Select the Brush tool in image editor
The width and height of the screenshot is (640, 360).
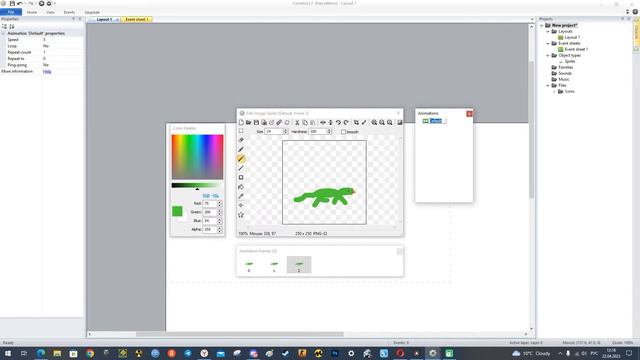(x=241, y=159)
